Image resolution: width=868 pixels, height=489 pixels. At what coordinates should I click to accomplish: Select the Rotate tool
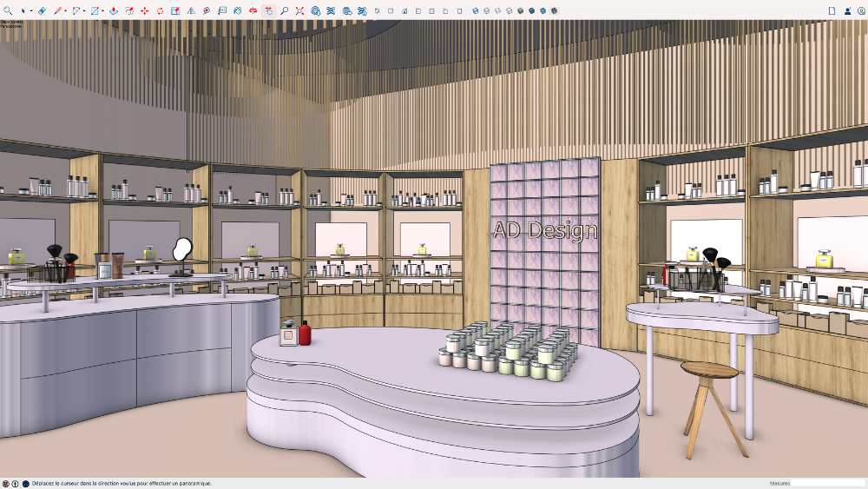(160, 11)
